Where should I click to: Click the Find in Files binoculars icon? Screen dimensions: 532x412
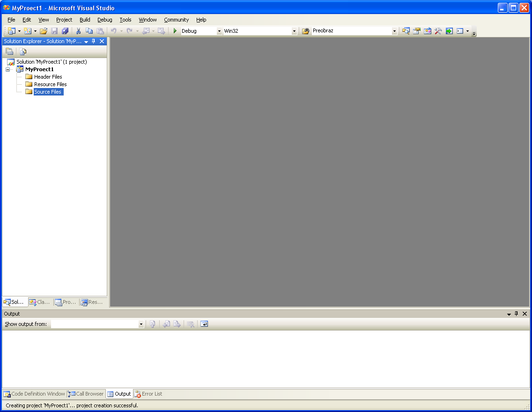click(306, 31)
